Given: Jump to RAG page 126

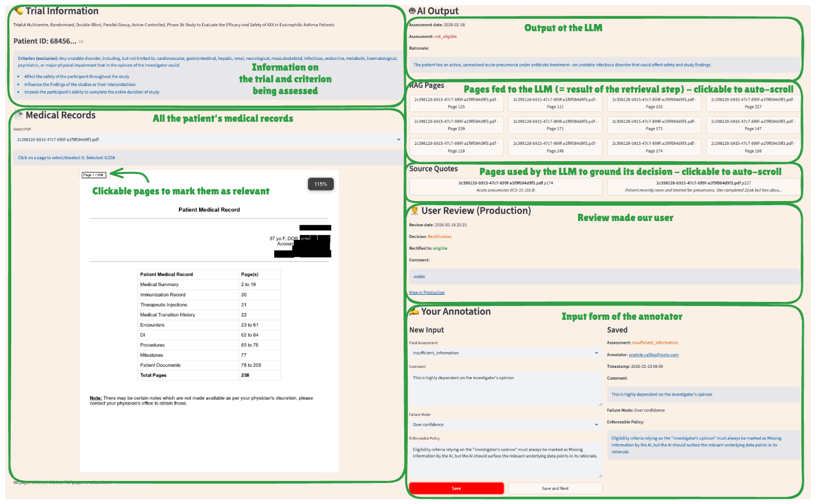Looking at the screenshot, I should point(654,103).
